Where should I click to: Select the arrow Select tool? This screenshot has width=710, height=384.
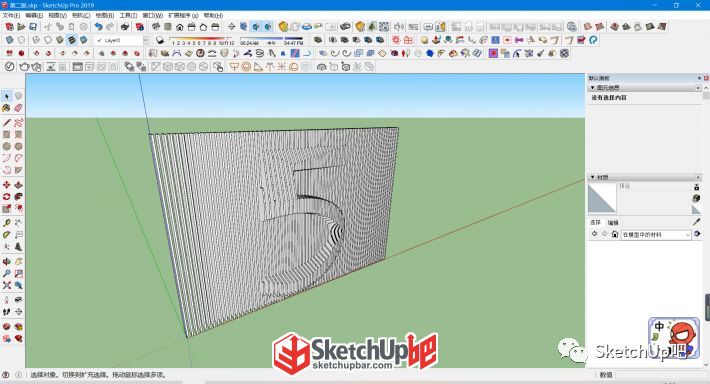(6, 96)
